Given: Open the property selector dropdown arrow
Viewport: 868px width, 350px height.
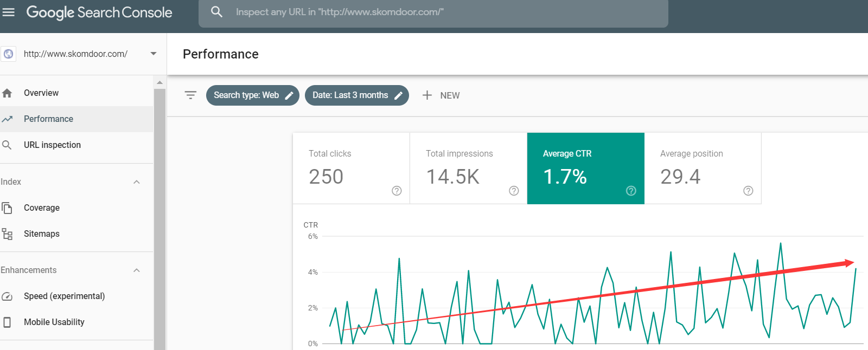Looking at the screenshot, I should click(154, 54).
